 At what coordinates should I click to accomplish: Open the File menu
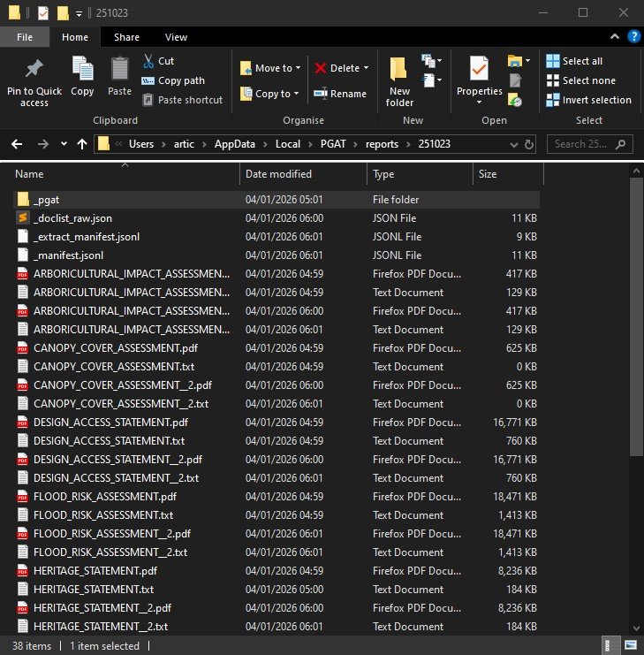tap(26, 37)
